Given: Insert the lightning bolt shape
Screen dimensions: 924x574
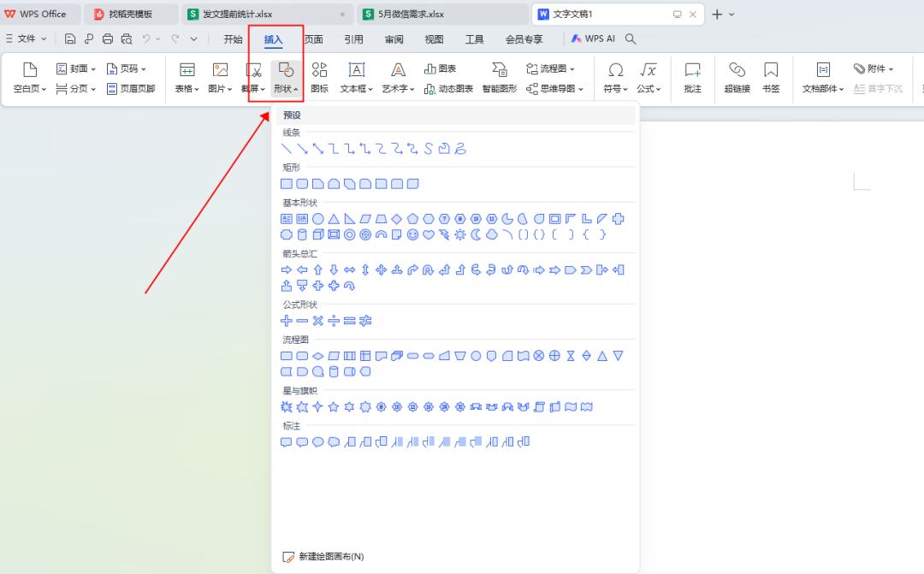Looking at the screenshot, I should point(444,235).
